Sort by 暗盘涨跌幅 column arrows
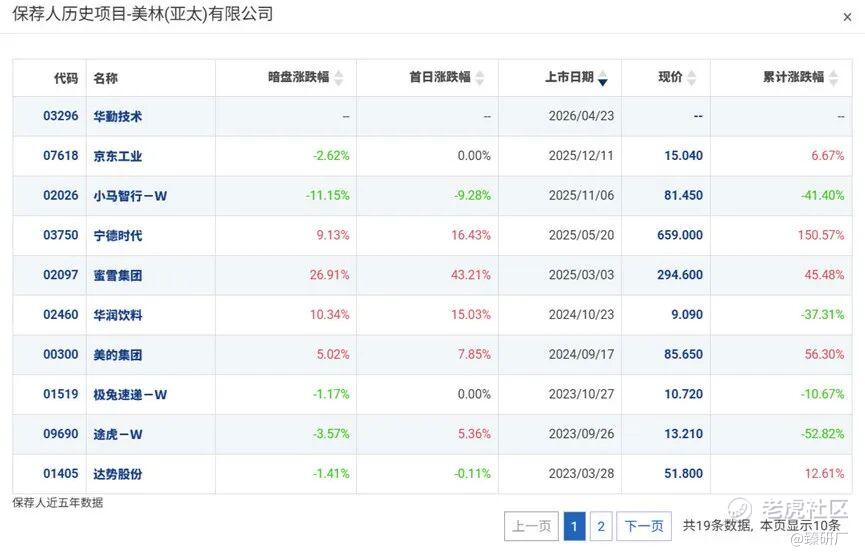The height and width of the screenshot is (559, 865). (x=339, y=78)
